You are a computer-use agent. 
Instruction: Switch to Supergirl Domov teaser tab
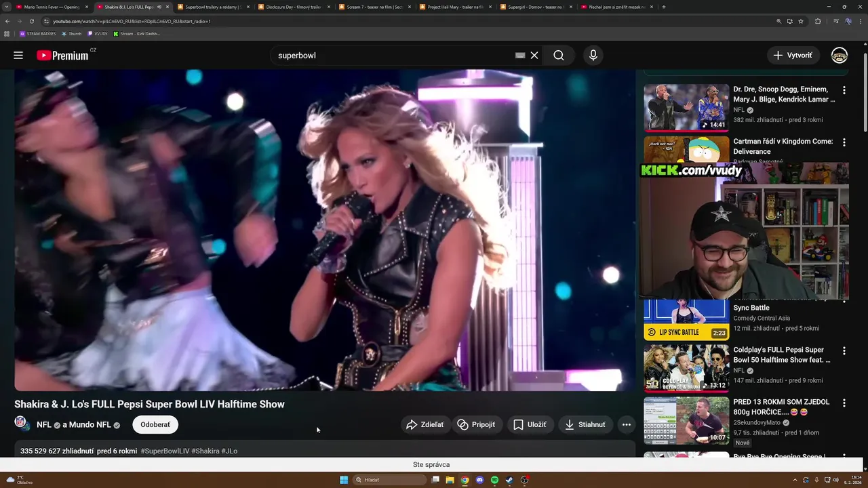click(536, 7)
